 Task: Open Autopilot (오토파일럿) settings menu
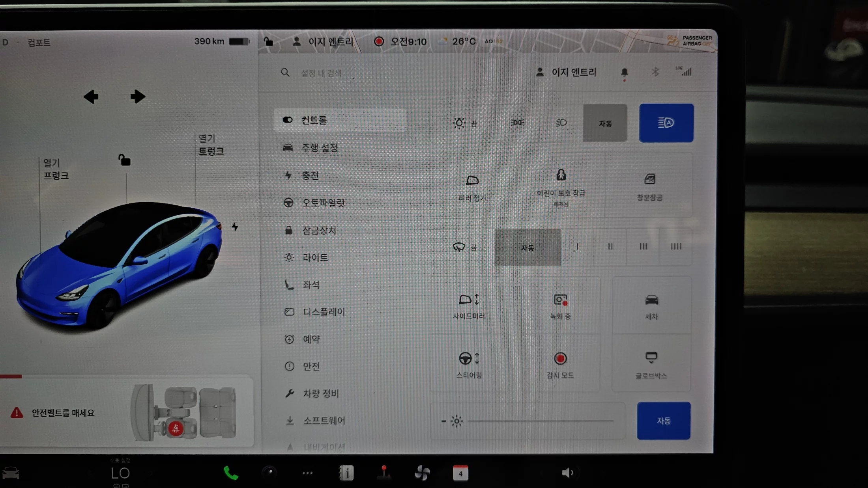(324, 203)
